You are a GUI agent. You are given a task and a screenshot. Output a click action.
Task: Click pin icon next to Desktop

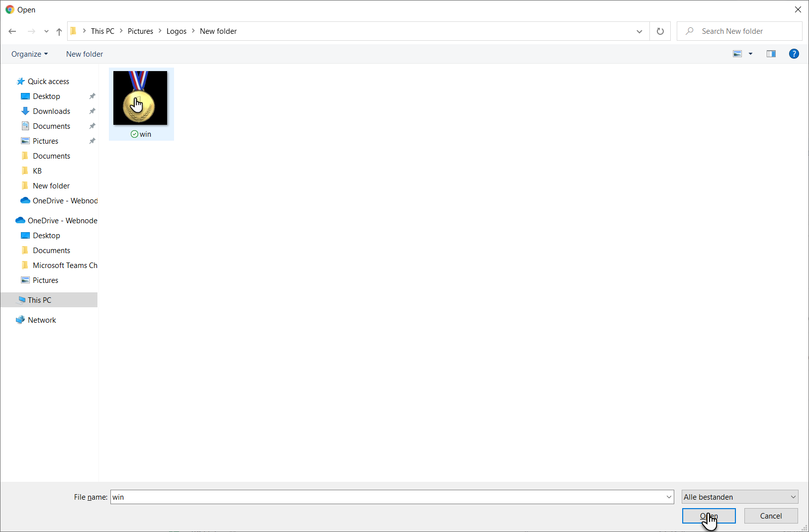pyautogui.click(x=92, y=96)
